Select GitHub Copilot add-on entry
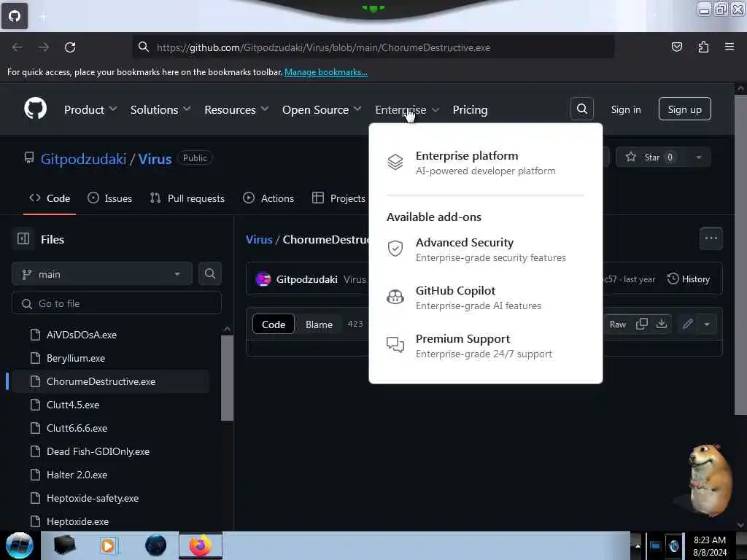Image resolution: width=747 pixels, height=560 pixels. (x=485, y=297)
